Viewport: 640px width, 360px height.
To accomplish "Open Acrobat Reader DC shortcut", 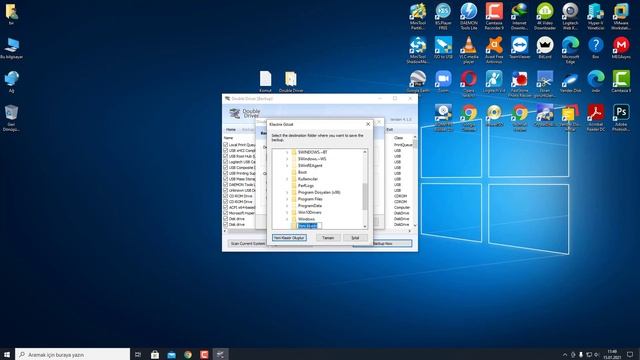I will [x=596, y=117].
